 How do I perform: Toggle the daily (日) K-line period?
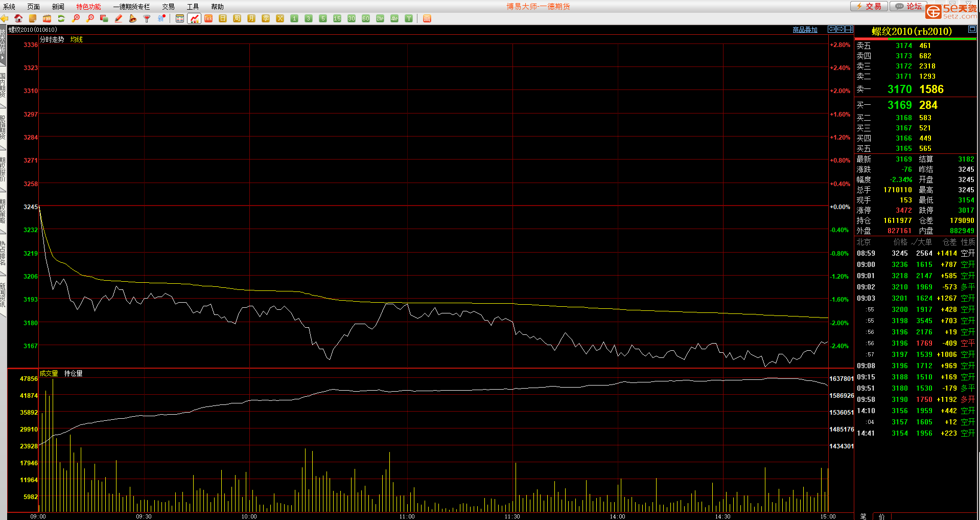point(223,18)
